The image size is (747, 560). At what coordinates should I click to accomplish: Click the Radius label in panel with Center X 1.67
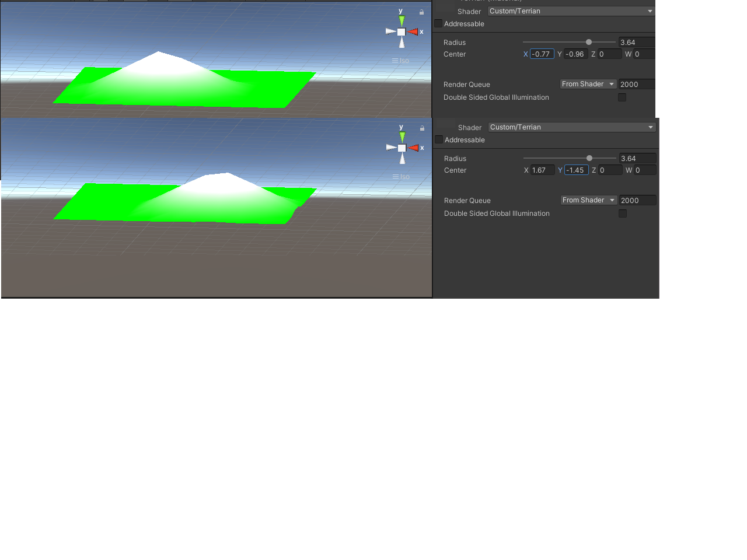click(455, 159)
